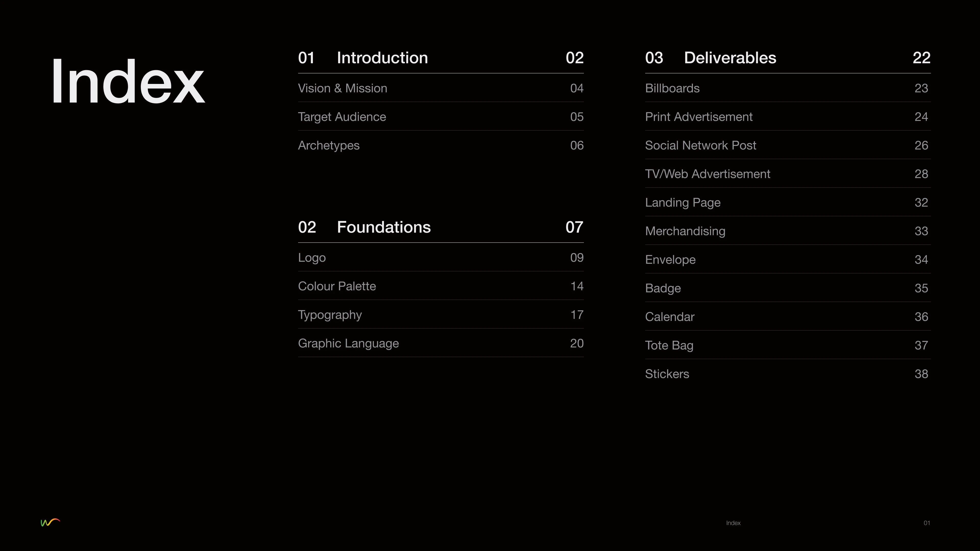Screen dimensions: 980x551
Task: Go to Vision & Mission entry
Action: [x=342, y=88]
